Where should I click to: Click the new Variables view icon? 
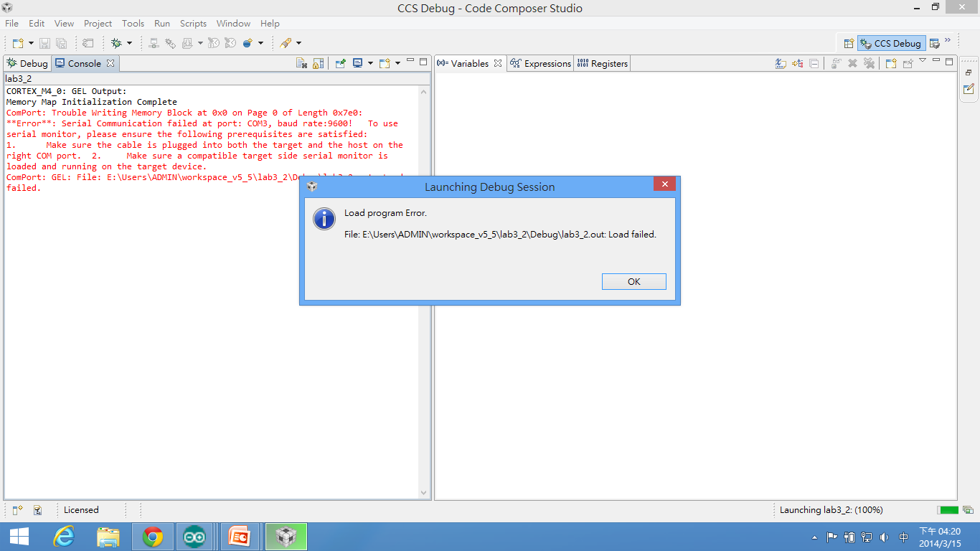[x=891, y=63]
